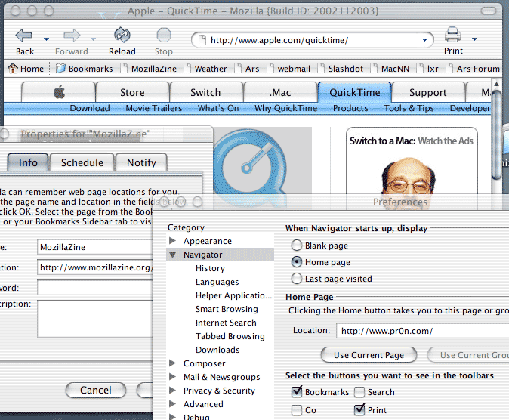Open the lxr bookmark
Screen dimensions: 509x420
[x=427, y=69]
